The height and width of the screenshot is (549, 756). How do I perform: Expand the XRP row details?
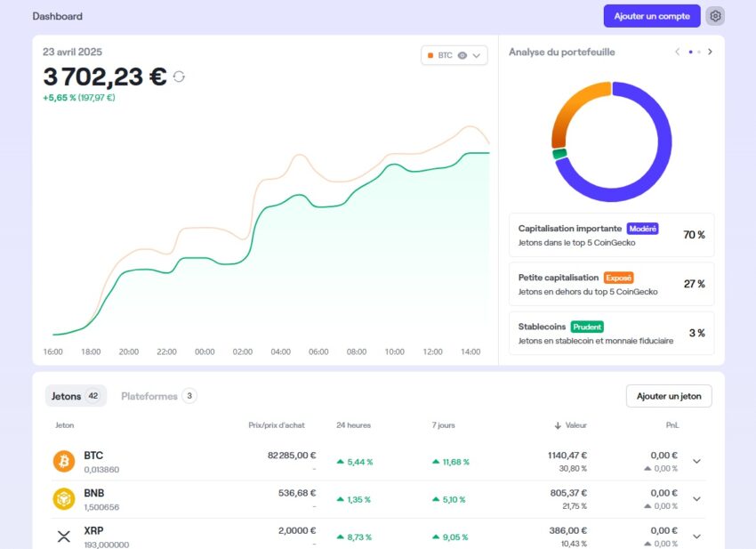tap(696, 536)
